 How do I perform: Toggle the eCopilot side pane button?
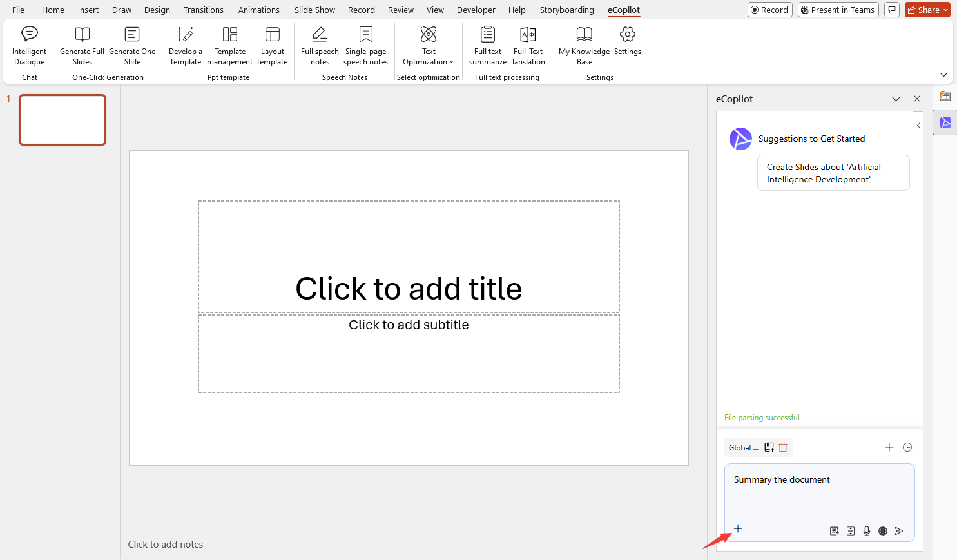[x=945, y=122]
